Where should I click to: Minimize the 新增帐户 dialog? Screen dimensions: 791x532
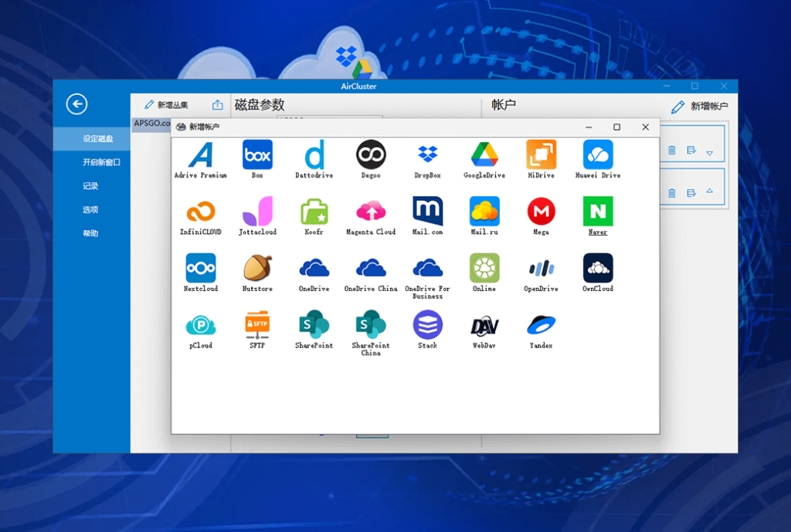click(x=588, y=127)
